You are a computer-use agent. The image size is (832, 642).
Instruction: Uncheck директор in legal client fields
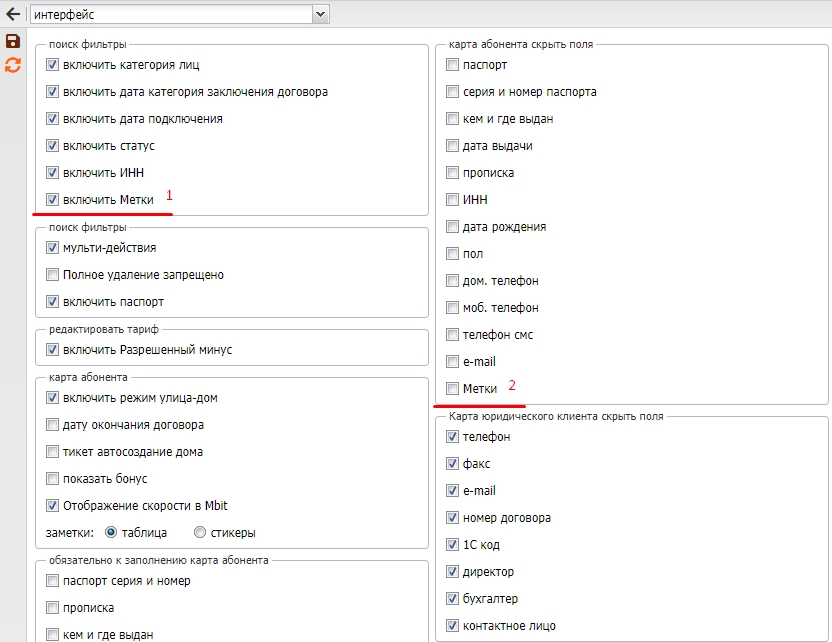coord(453,572)
